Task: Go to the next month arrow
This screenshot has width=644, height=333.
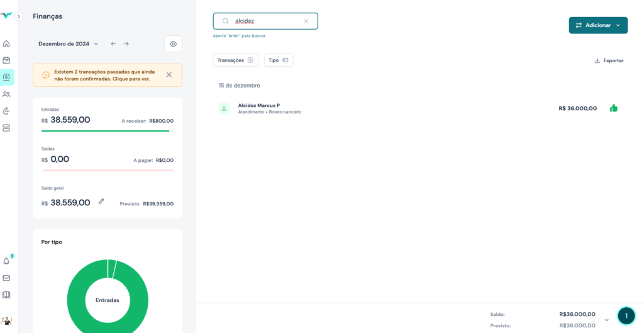Action: 126,44
